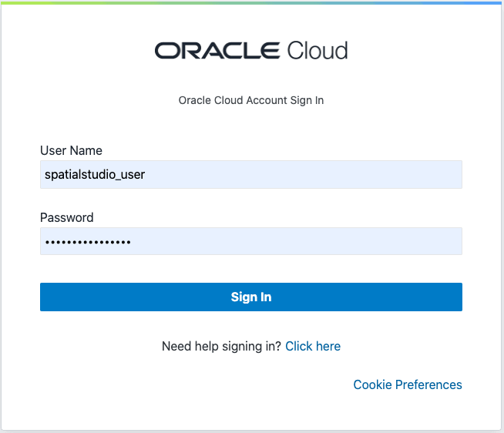Click empty space in Password field after dots

(296, 241)
